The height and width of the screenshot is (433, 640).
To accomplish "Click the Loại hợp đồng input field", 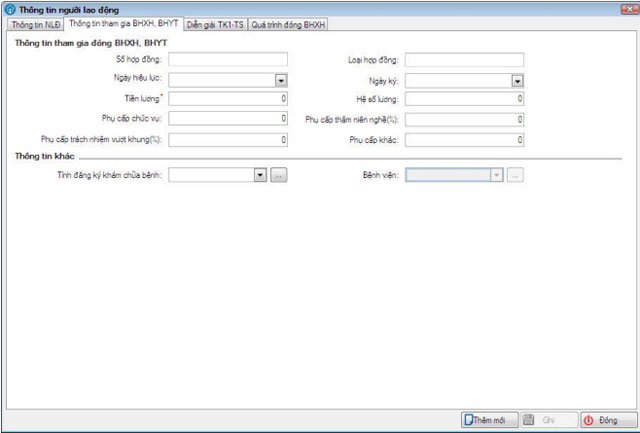I will (x=464, y=60).
